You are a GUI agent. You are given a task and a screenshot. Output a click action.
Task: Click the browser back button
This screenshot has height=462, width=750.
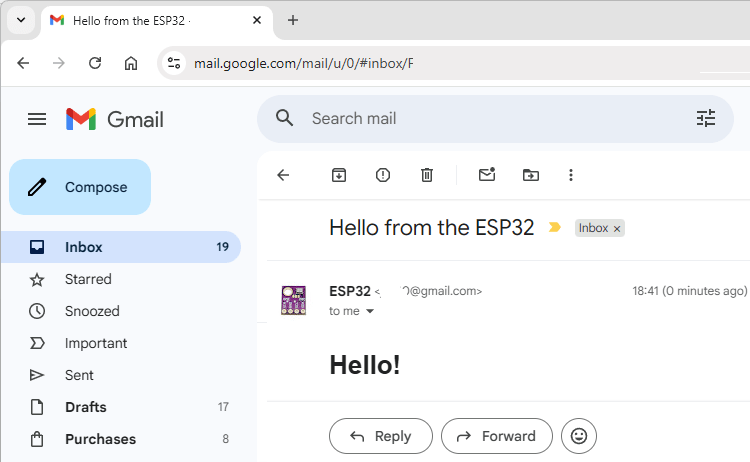[23, 63]
